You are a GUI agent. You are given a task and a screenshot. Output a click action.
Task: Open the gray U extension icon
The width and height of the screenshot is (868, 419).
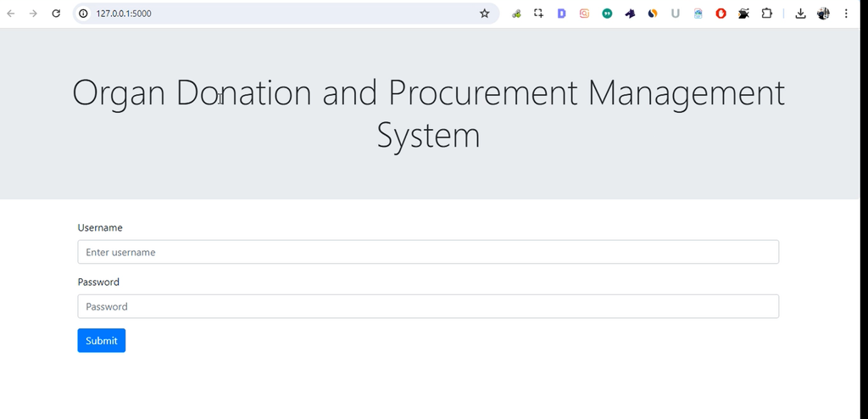click(676, 14)
